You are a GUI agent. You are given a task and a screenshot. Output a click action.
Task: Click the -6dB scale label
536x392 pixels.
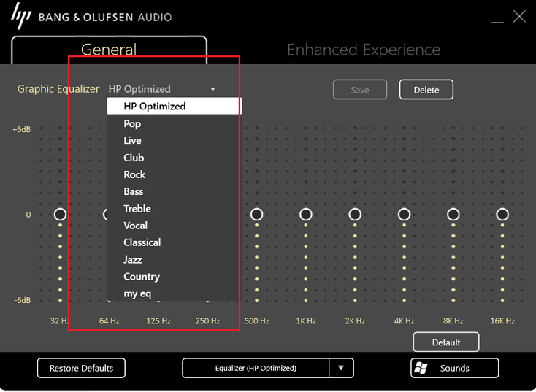[23, 301]
